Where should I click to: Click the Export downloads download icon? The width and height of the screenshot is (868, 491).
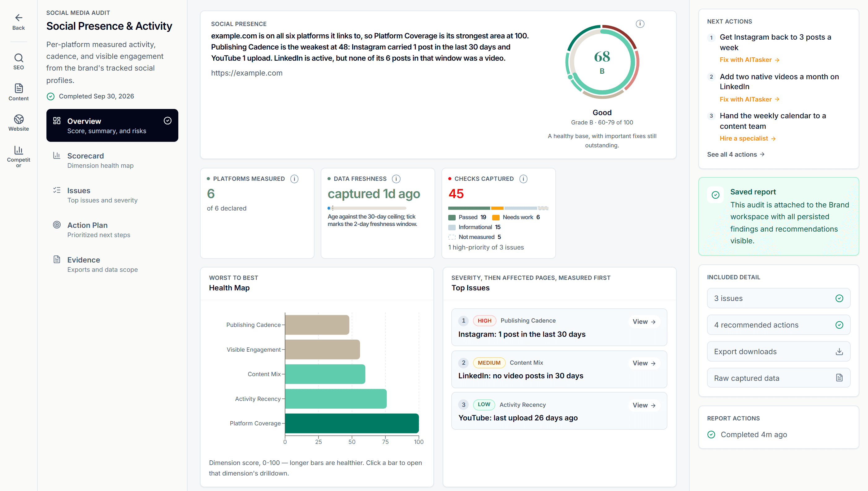click(x=839, y=351)
